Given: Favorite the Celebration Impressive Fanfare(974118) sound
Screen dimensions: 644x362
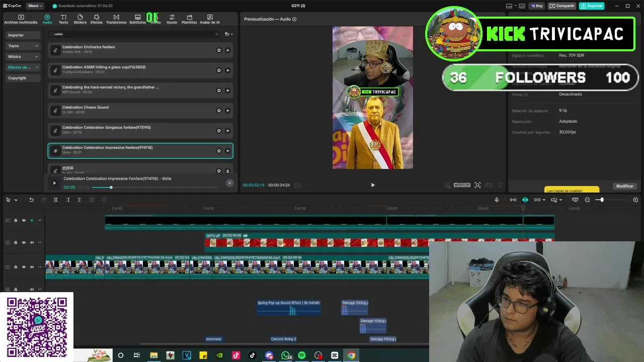Looking at the screenshot, I should pyautogui.click(x=219, y=151).
